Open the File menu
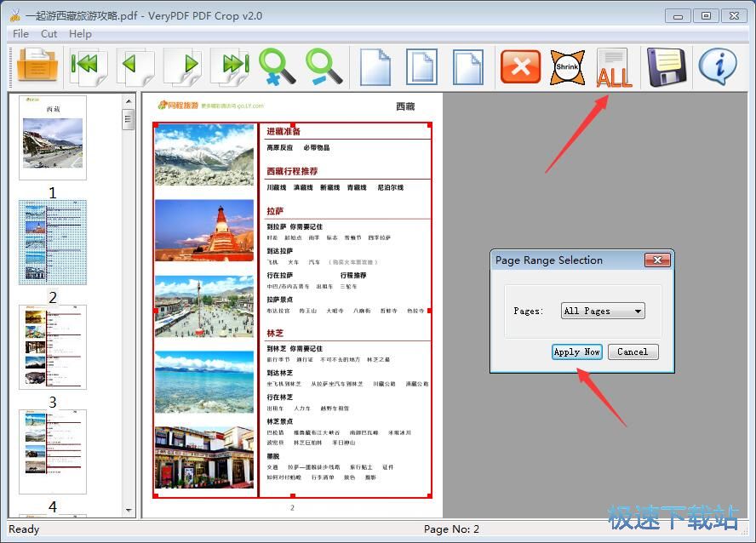Screen dimensions: 756x543 [x=20, y=33]
